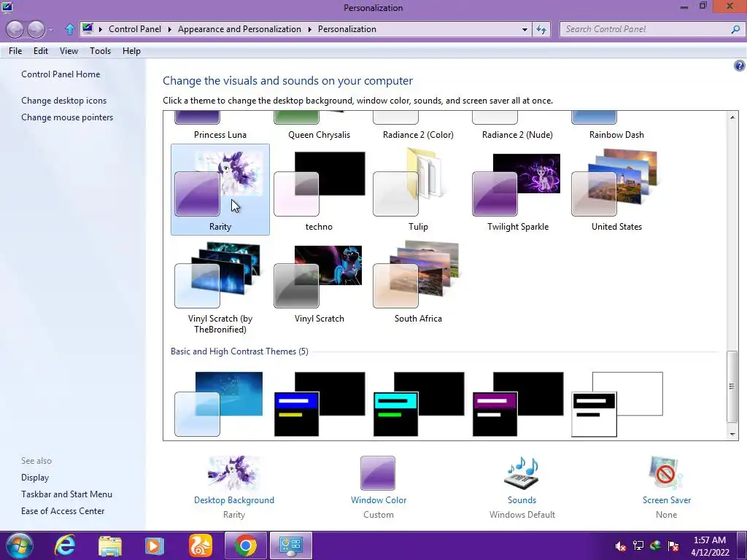Click Control Panel in the address bar
747x560 pixels.
(x=135, y=29)
